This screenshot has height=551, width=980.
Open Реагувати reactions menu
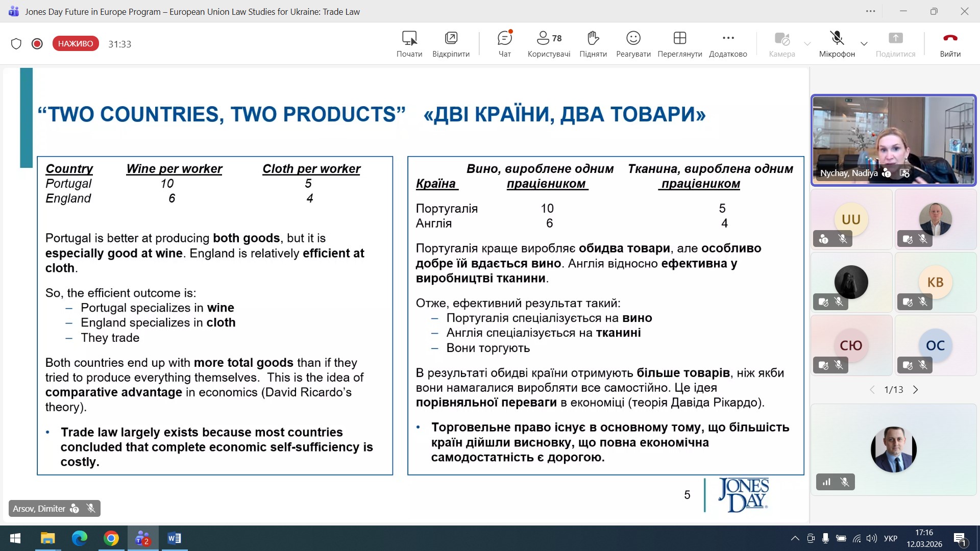tap(633, 43)
